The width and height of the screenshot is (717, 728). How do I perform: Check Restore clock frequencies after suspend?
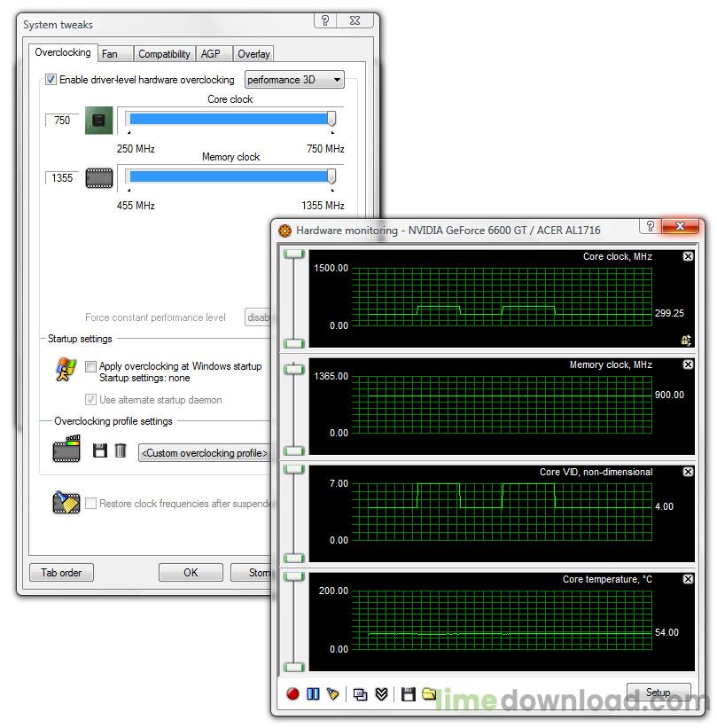(90, 504)
